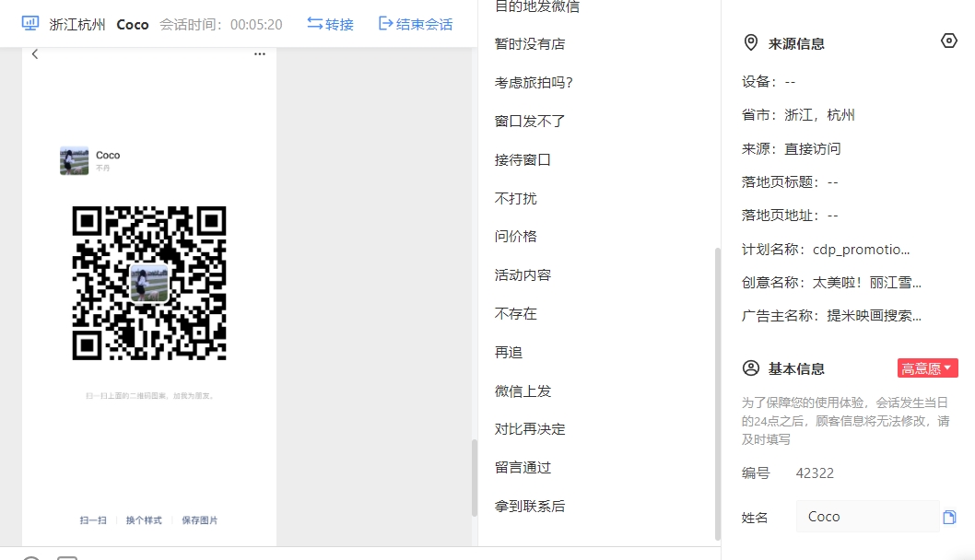975x560 pixels.
Task: Click the 会话时间 00:05:20 timer
Action: tap(221, 24)
